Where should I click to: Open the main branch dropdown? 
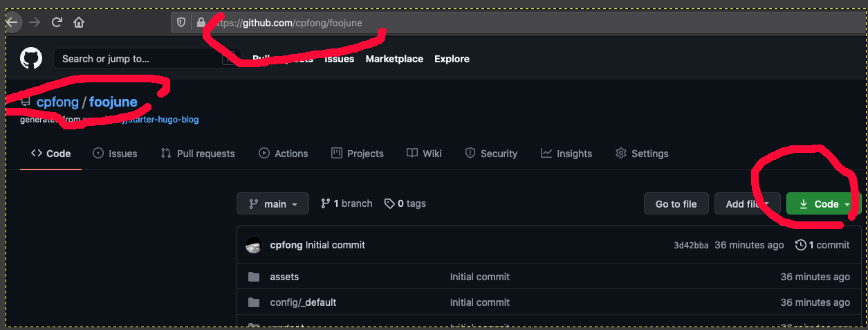click(x=273, y=203)
